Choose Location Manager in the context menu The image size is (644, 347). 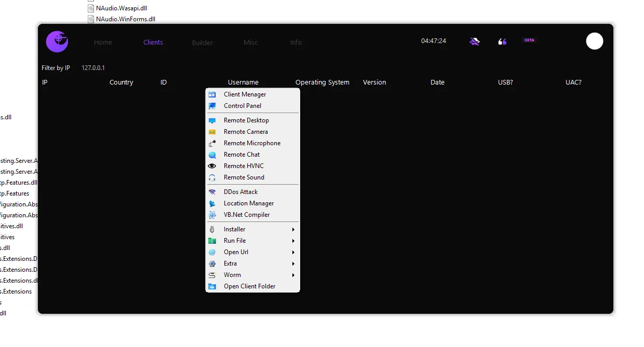point(249,203)
